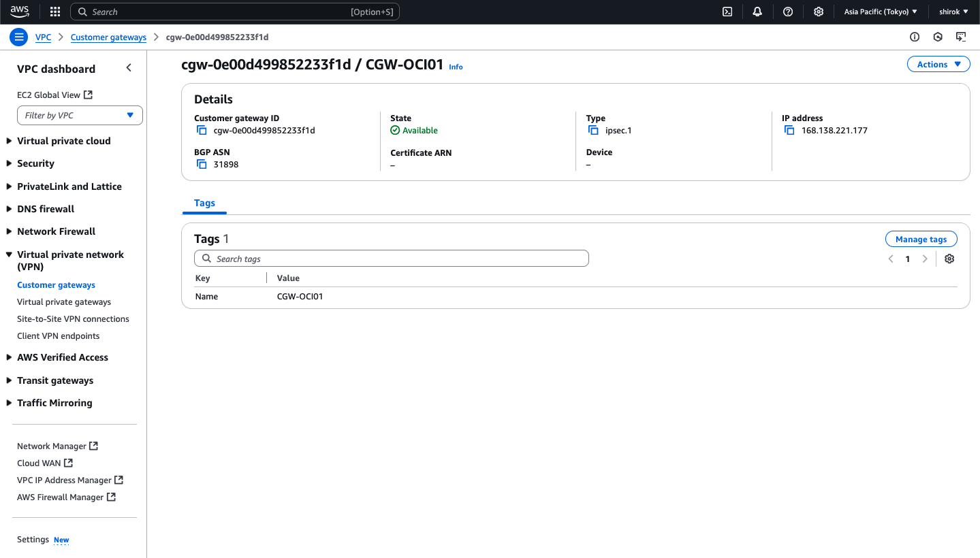Sort tags by Value column header
980x558 pixels.
(288, 278)
